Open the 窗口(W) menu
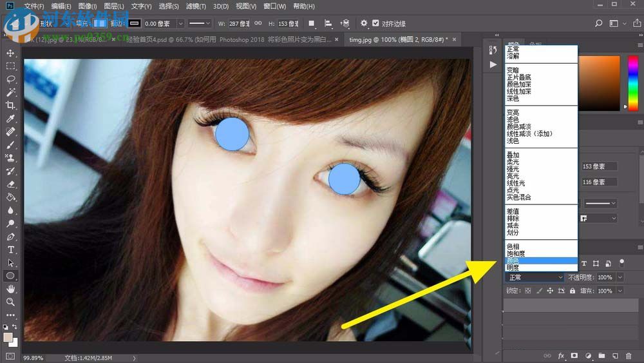This screenshot has height=363, width=644. click(275, 6)
